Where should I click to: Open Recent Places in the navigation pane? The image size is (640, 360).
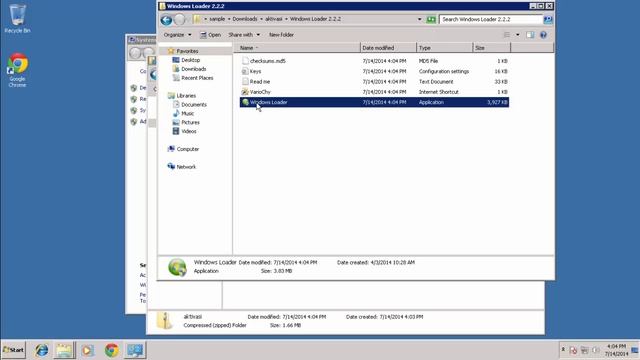pos(197,78)
